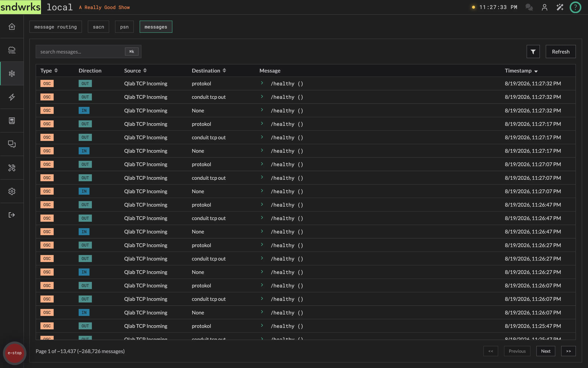Screen dimensions: 588x368
Task: Click the 'local' environment label
Action: (60, 7)
